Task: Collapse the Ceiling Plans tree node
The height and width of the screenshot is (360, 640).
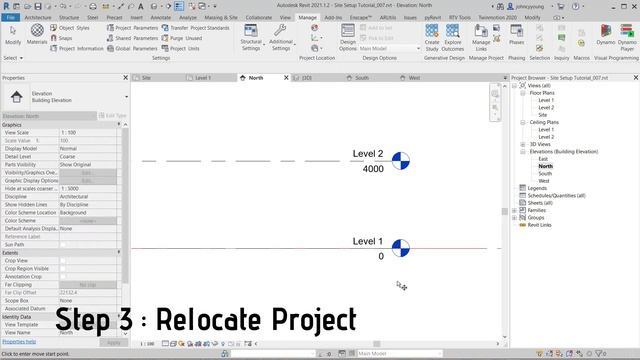Action: (x=523, y=122)
